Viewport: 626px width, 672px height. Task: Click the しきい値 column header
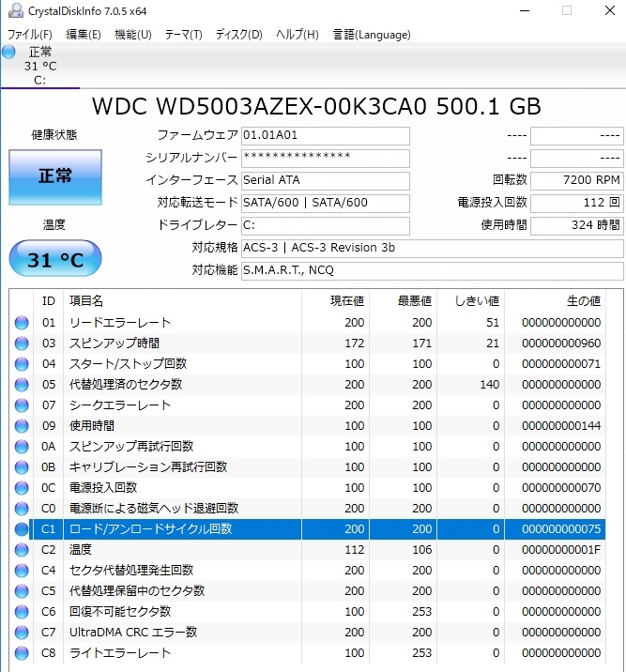coord(471,301)
